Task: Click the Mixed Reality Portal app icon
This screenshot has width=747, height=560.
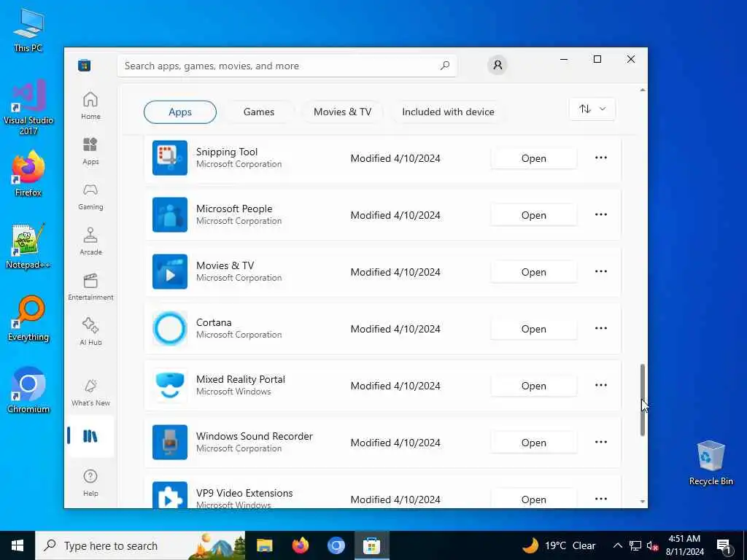Action: tap(169, 385)
